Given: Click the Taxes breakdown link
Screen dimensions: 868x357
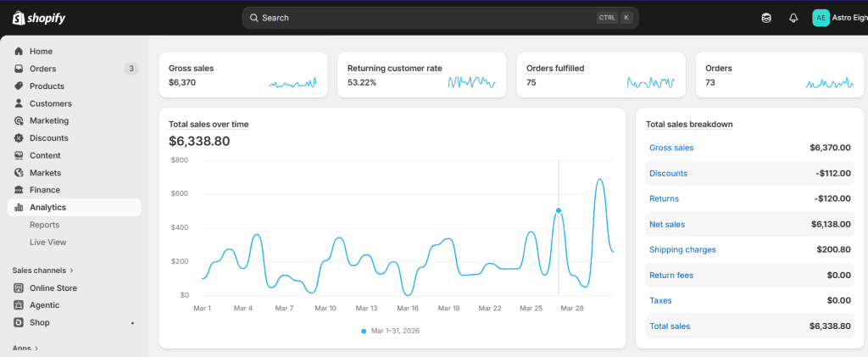Looking at the screenshot, I should pos(660,300).
